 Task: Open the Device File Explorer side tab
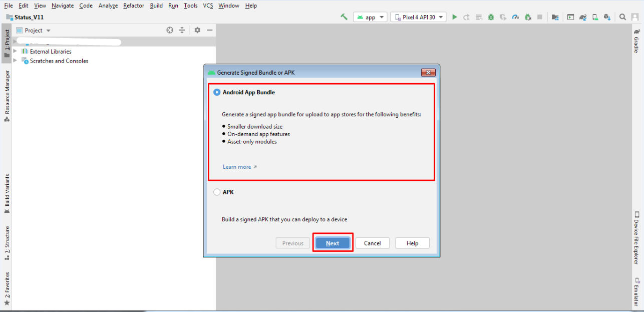[x=636, y=237]
